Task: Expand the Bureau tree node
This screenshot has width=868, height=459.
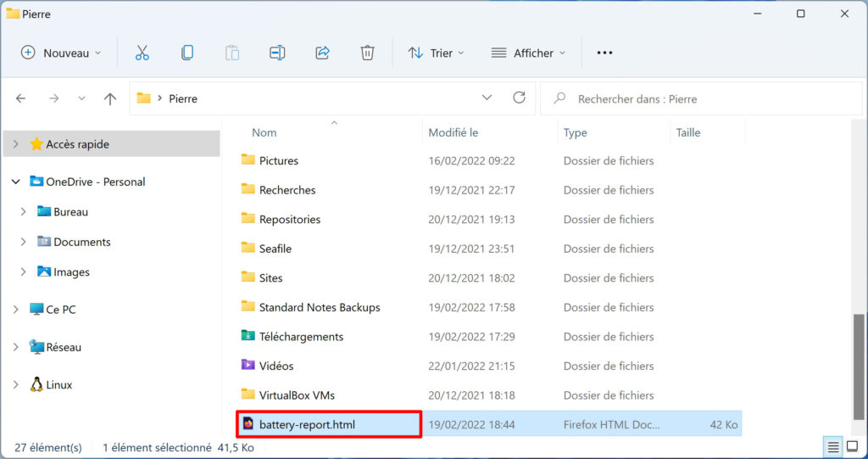Action: click(x=23, y=212)
